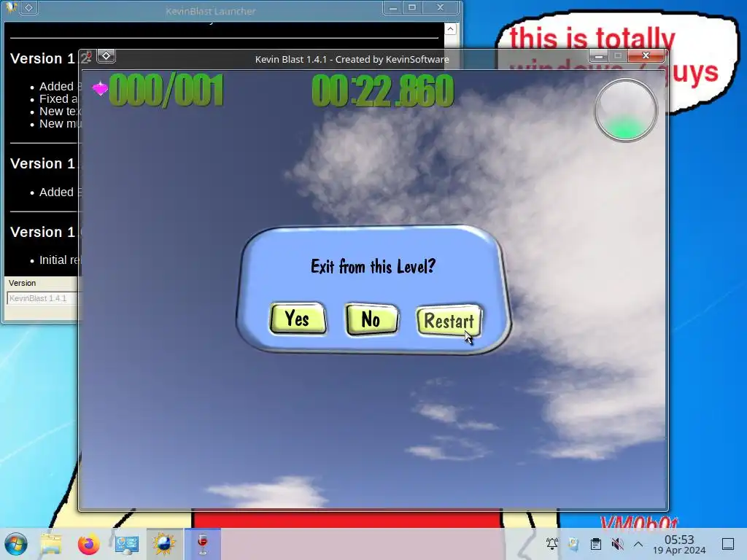
Task: Minimize the Kevin Blast game window
Action: (x=599, y=56)
